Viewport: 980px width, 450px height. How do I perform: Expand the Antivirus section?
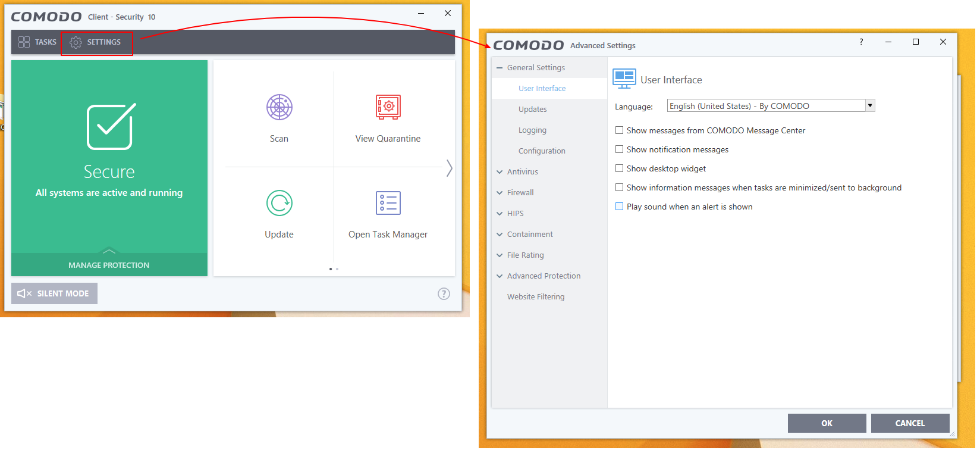pos(500,172)
